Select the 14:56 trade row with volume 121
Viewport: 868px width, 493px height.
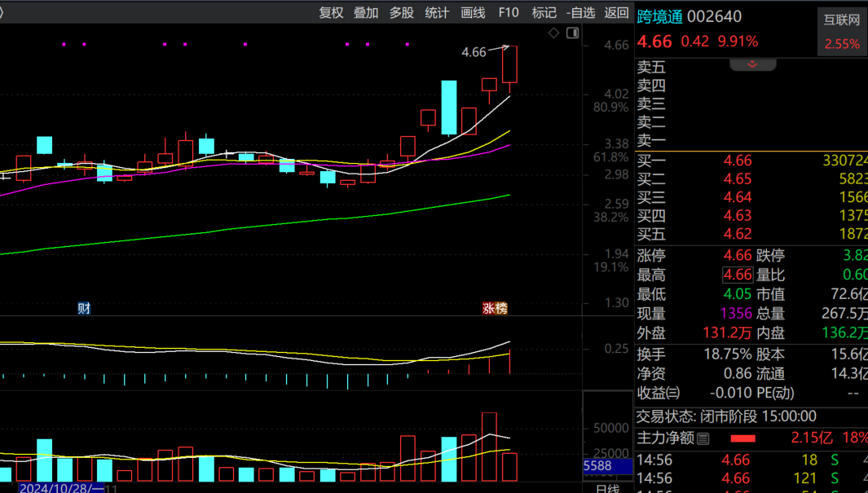751,478
